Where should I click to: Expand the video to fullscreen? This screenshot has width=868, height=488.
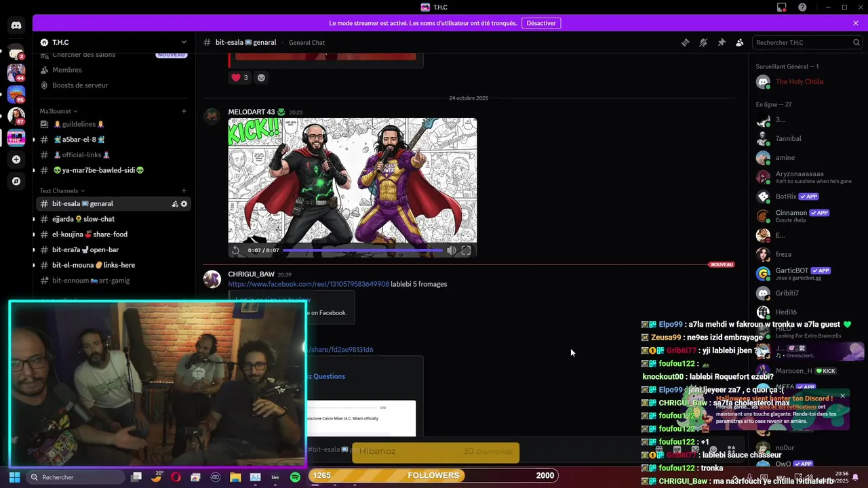467,250
